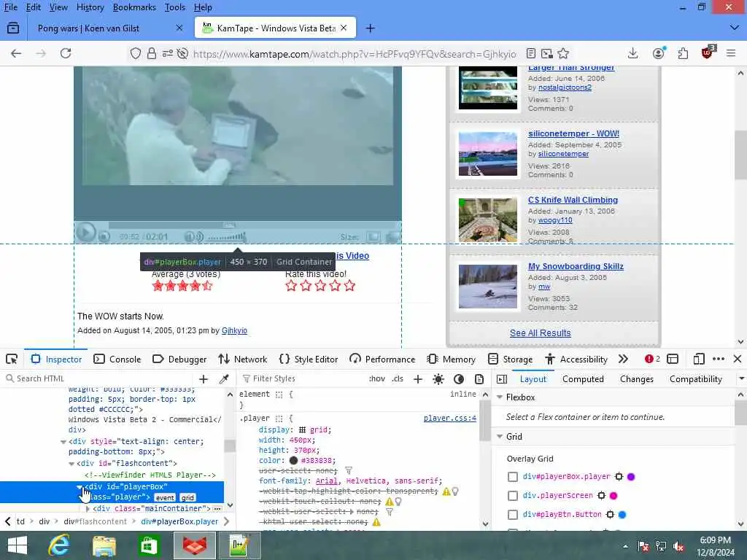Reload the current page

click(66, 53)
